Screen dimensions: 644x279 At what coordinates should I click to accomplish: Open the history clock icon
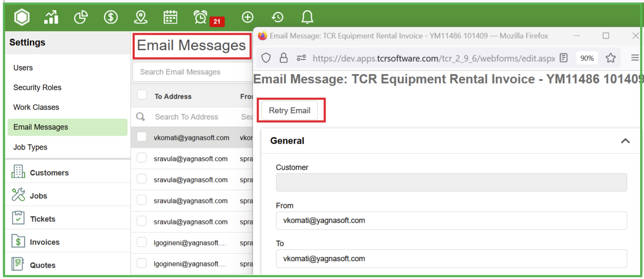pos(277,17)
